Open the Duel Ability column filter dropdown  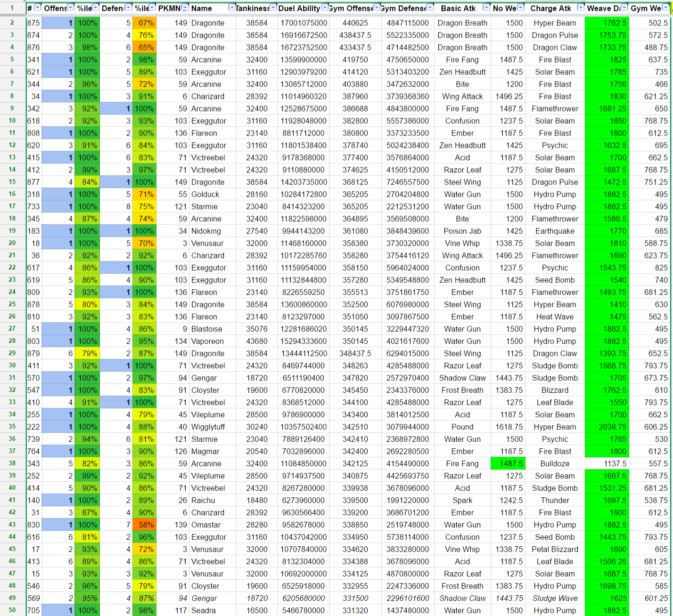click(325, 8)
